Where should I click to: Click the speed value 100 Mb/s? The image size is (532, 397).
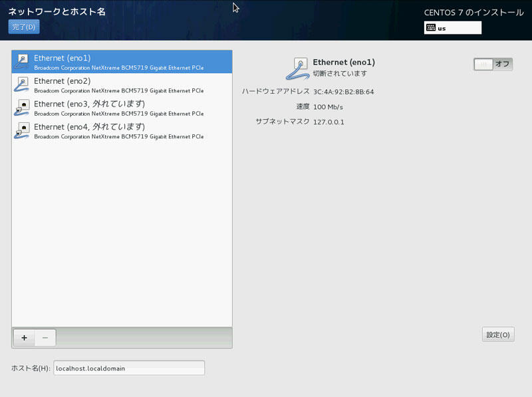click(328, 107)
